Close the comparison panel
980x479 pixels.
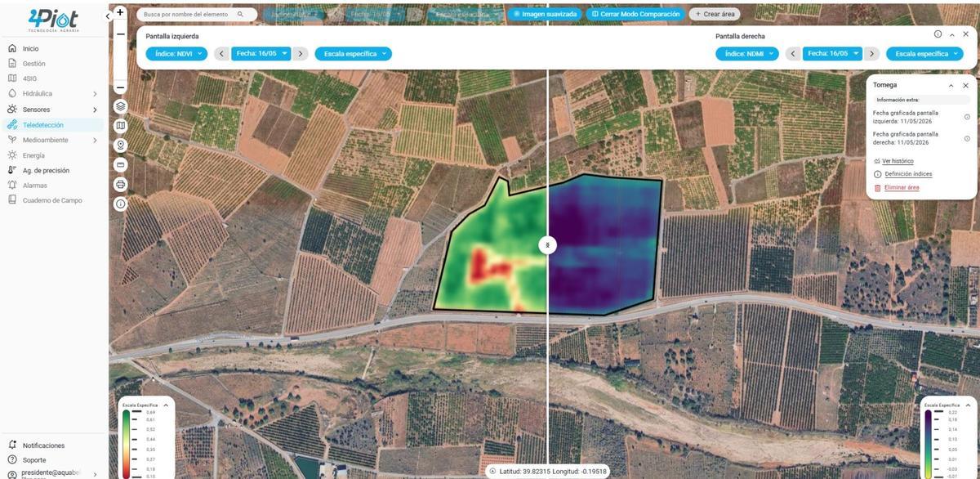[x=964, y=34]
